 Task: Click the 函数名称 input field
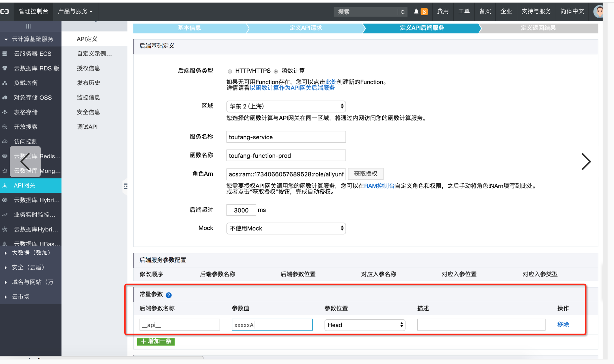coord(286,156)
